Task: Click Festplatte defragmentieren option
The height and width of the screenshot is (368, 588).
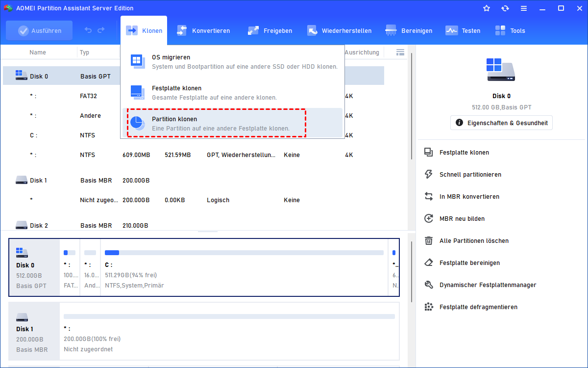Action: (478, 307)
